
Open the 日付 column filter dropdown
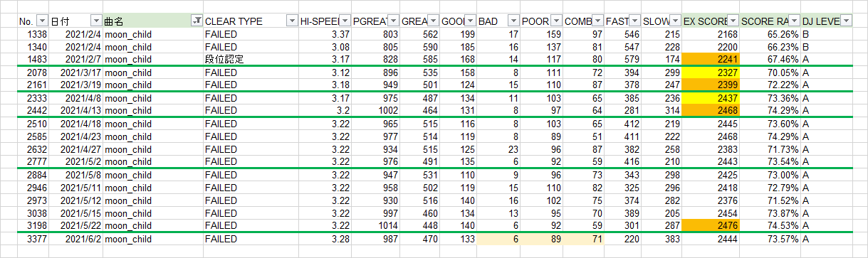96,21
